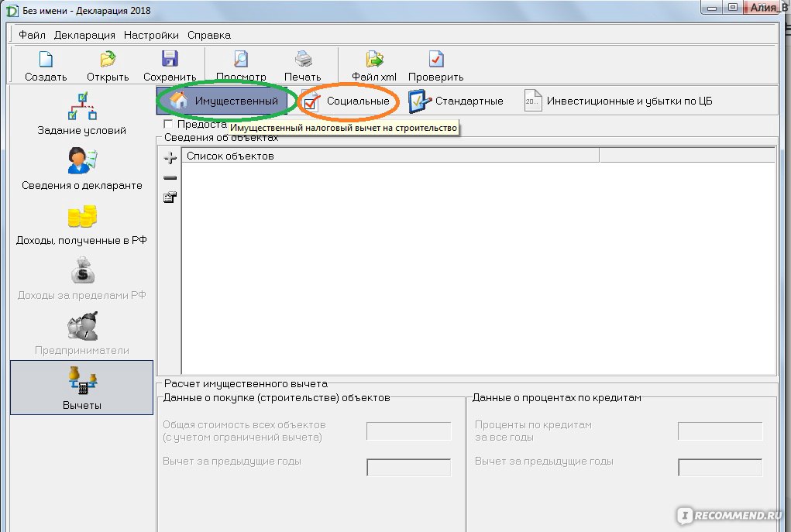Viewport: 791px width, 532px height.
Task: Enable the property deduction checkbox
Action: click(x=168, y=124)
